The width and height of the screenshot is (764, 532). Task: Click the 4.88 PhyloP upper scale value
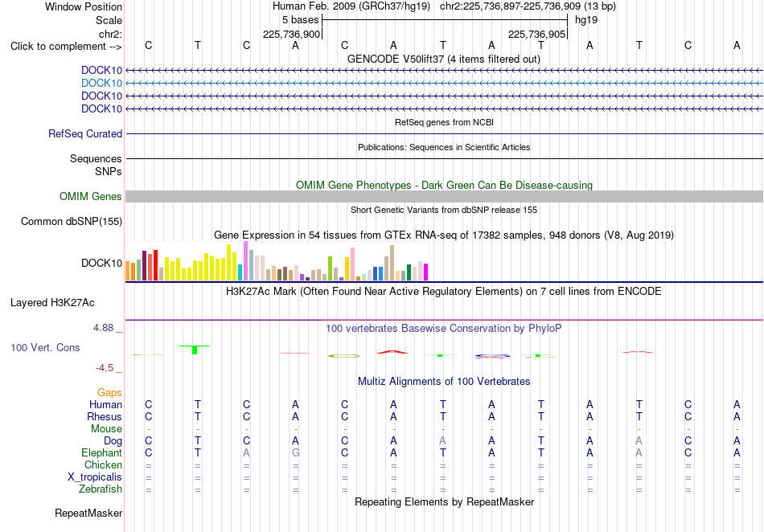coord(103,328)
